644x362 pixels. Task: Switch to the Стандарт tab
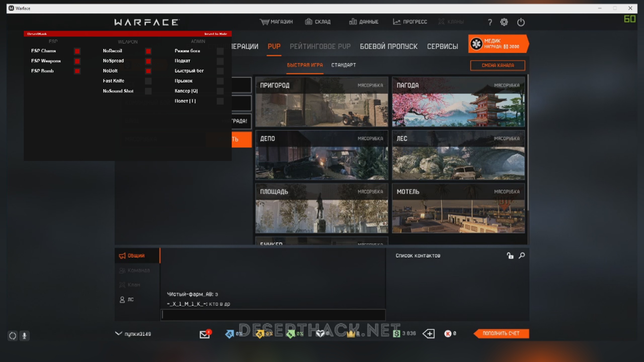pos(343,65)
